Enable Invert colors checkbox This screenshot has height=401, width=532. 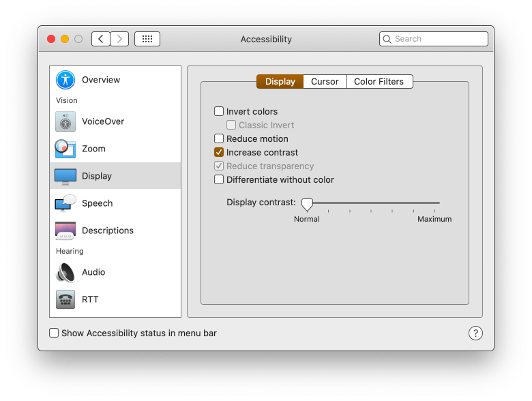[219, 111]
